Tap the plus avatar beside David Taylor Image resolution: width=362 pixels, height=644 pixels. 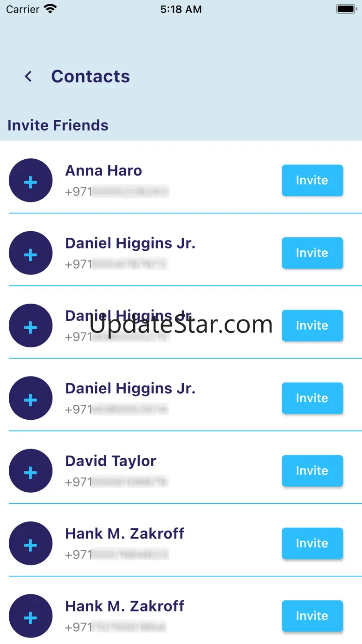point(31,471)
